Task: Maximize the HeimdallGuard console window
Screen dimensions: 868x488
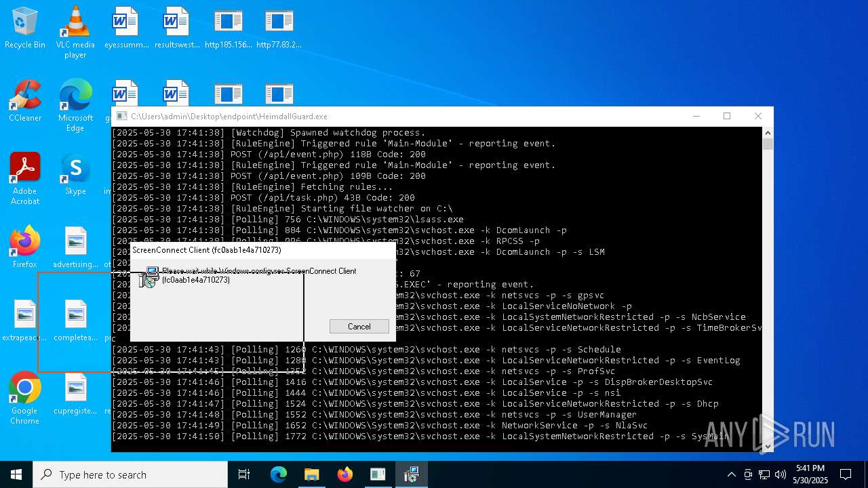Action: (727, 117)
